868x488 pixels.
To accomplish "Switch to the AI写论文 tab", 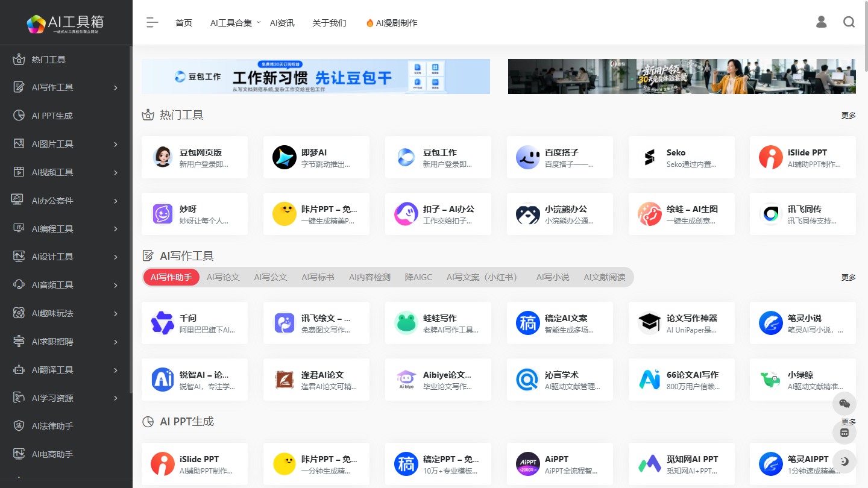I will 223,277.
